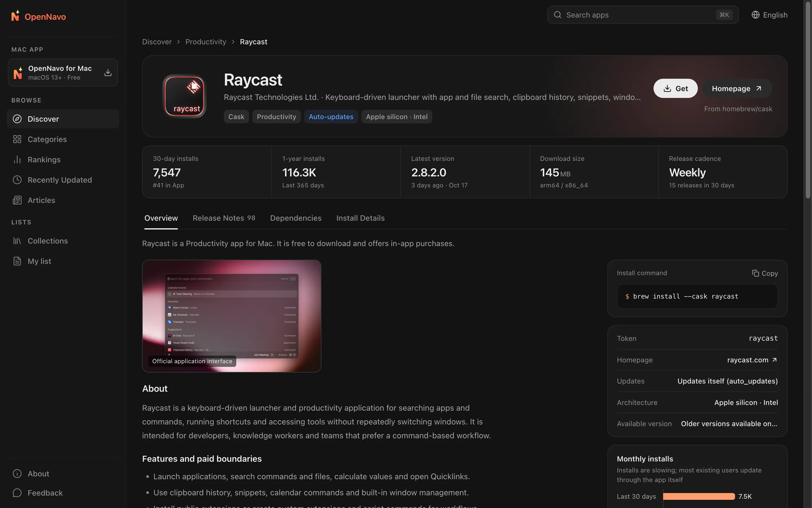812x508 pixels.
Task: Click the Apple silicon · Intel tag
Action: (x=397, y=117)
